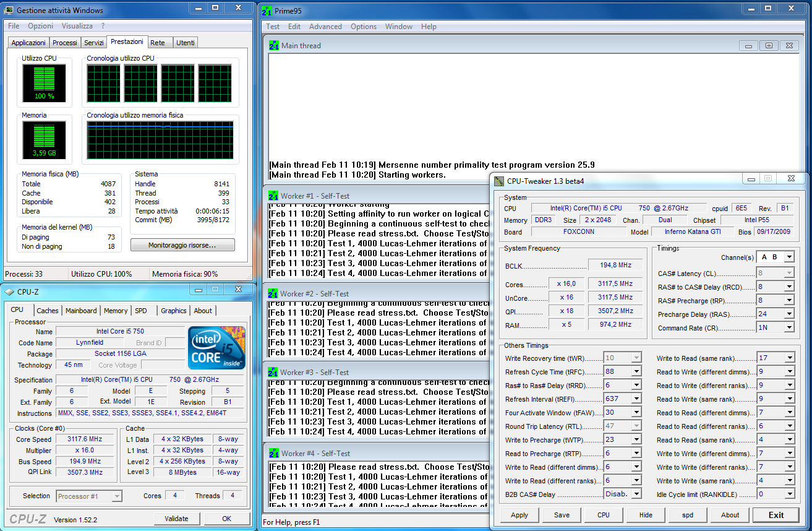Image resolution: width=812 pixels, height=531 pixels.
Task: Open the Prime95 Window menu
Action: click(x=399, y=27)
